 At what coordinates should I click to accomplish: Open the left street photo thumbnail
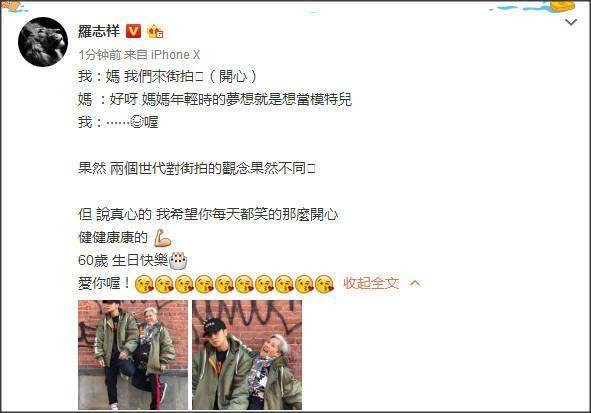(133, 355)
